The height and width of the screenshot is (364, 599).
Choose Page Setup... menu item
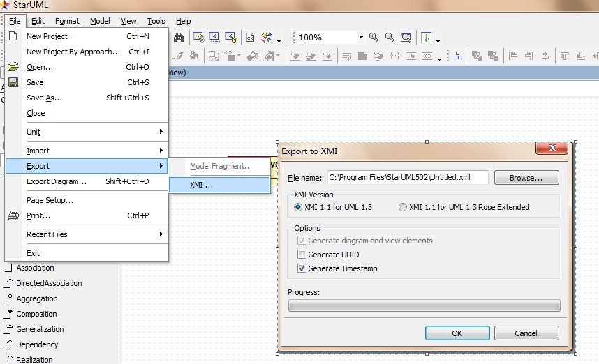87,200
